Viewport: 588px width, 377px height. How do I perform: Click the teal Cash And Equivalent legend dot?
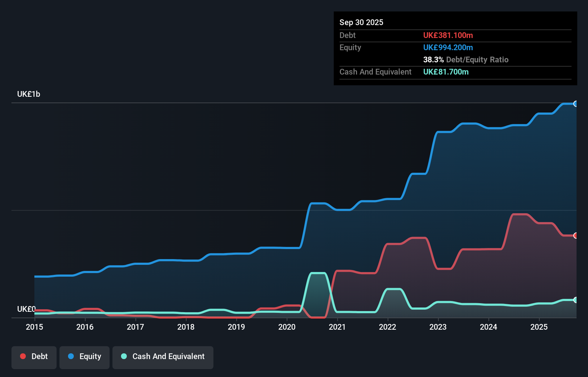124,356
